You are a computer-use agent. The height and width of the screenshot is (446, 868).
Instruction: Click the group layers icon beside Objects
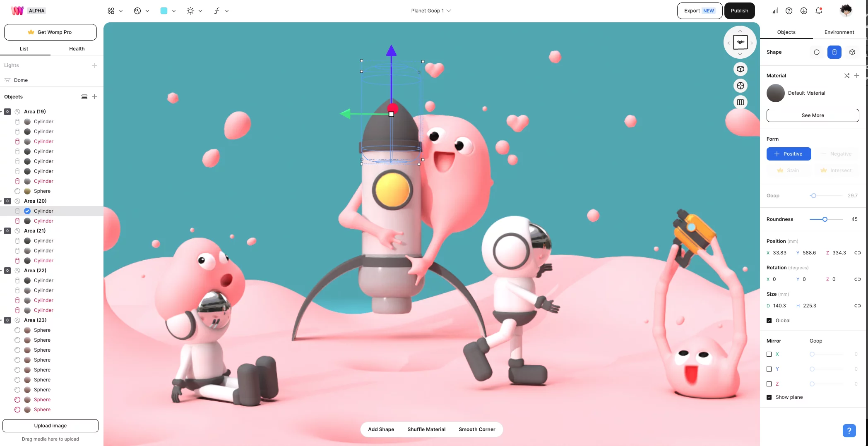pos(84,97)
